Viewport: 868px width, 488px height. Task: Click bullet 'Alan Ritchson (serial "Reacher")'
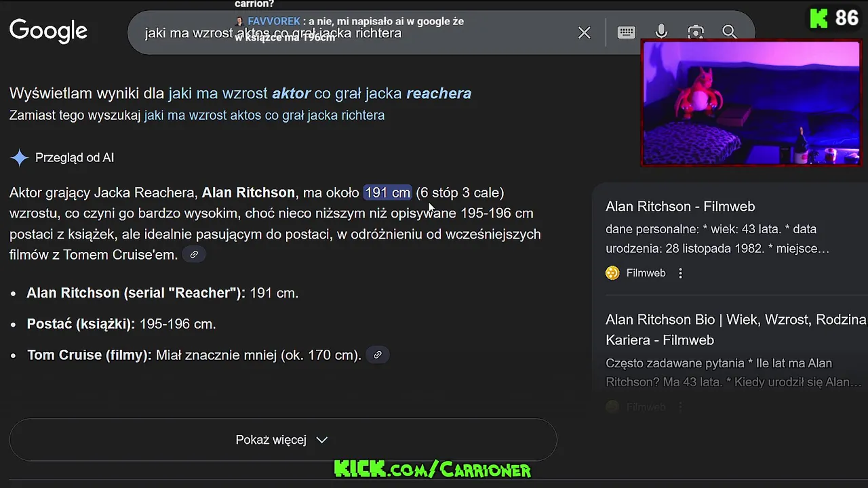(x=163, y=293)
